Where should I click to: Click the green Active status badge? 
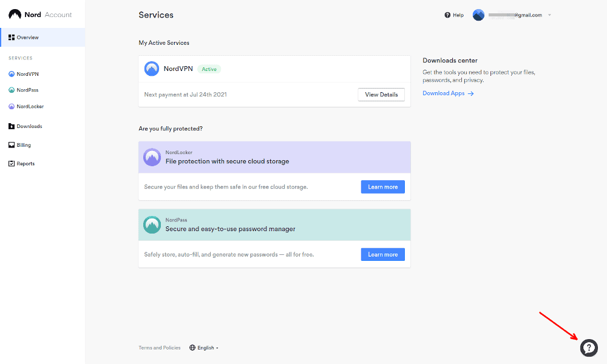click(x=209, y=69)
